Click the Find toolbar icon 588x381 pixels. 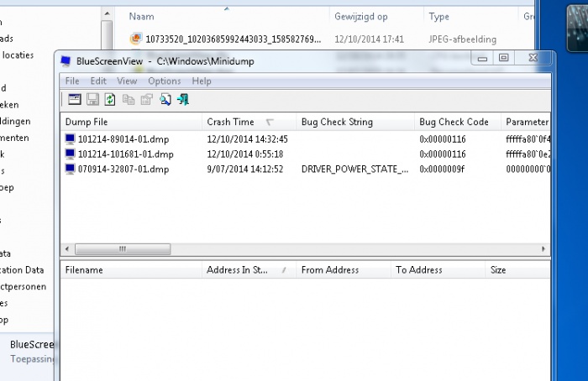[x=165, y=100]
